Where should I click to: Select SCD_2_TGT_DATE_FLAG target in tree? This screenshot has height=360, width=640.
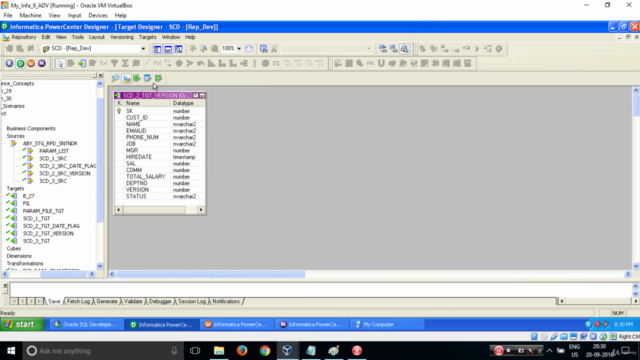click(x=51, y=226)
